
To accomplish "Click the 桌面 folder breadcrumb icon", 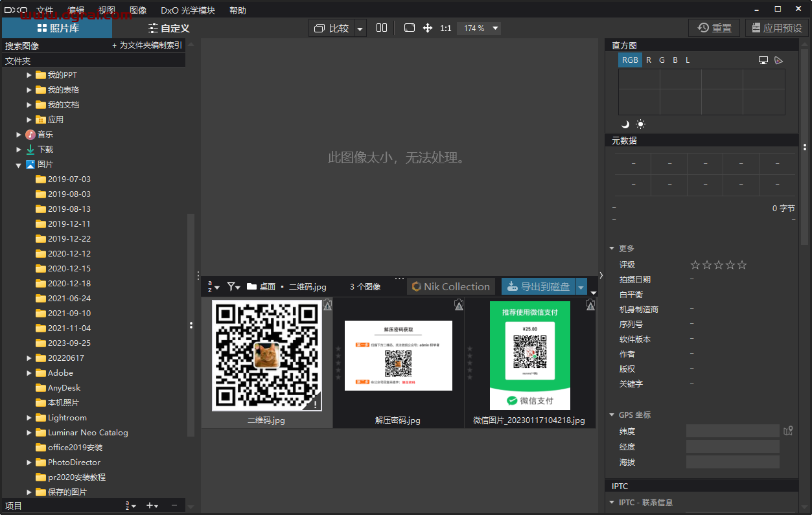I will (x=251, y=286).
